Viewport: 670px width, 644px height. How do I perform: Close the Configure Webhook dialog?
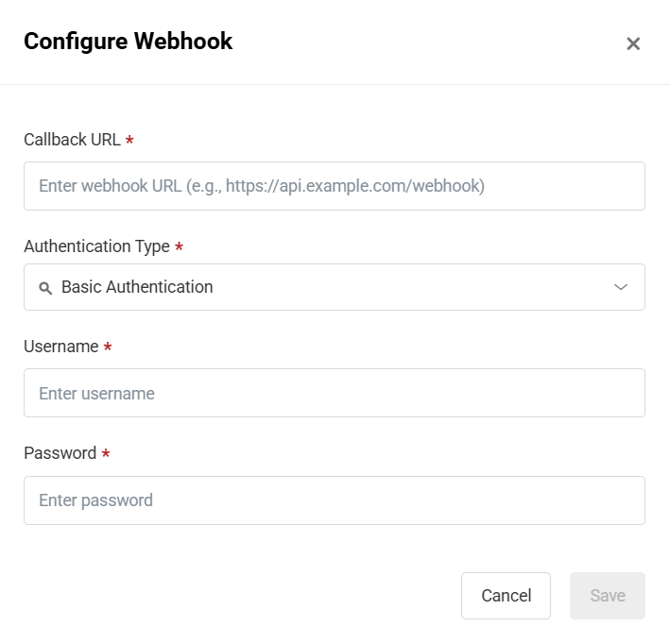click(x=633, y=43)
